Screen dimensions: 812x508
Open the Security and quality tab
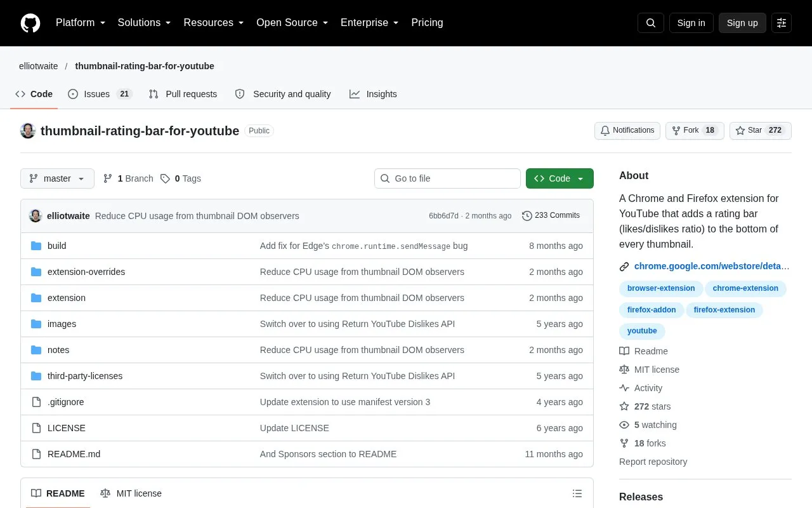click(x=283, y=94)
